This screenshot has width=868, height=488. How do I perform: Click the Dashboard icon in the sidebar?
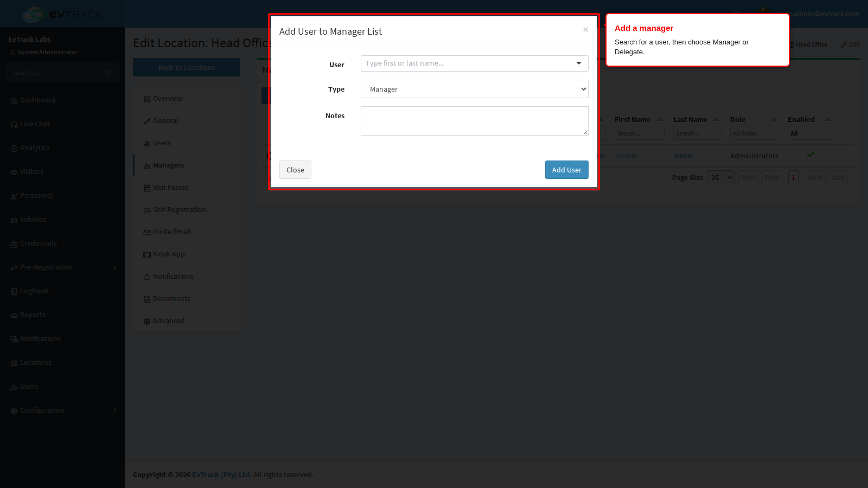14,101
